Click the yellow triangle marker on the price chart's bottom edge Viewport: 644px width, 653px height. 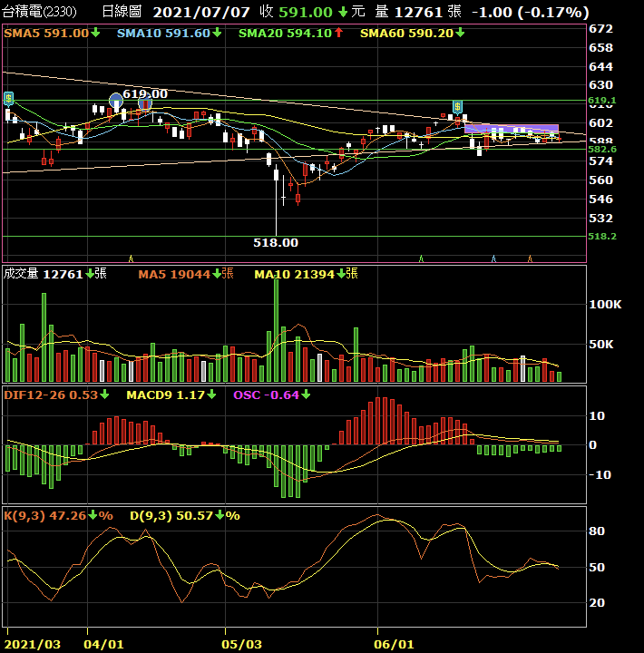click(x=131, y=258)
